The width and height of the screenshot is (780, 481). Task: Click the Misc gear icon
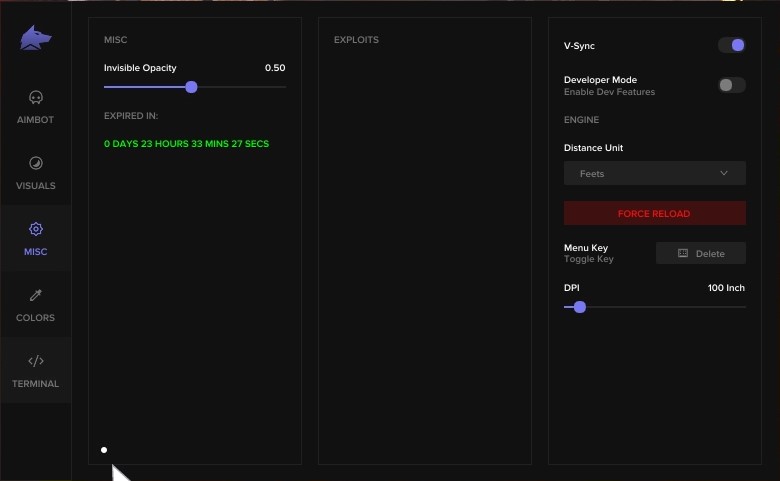[36, 229]
